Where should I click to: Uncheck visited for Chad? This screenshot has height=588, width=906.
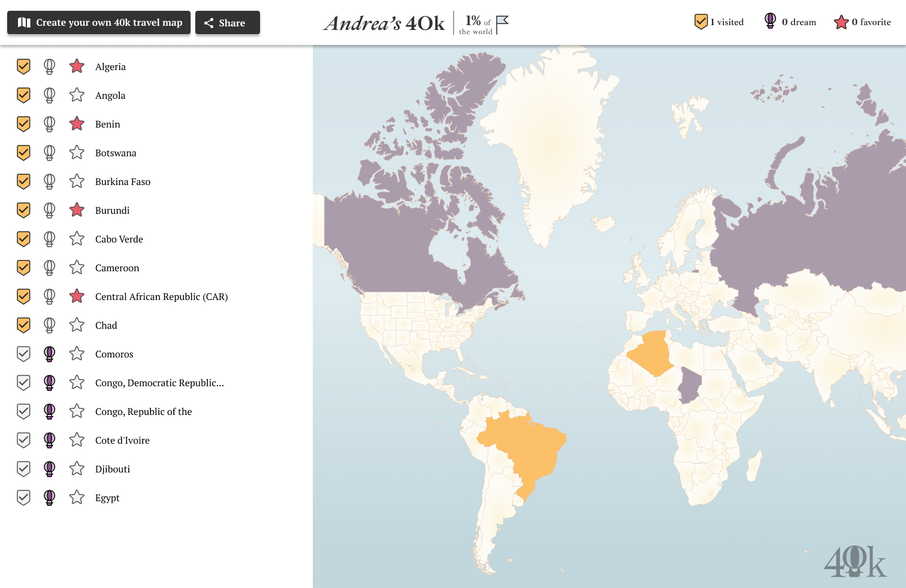pos(23,325)
